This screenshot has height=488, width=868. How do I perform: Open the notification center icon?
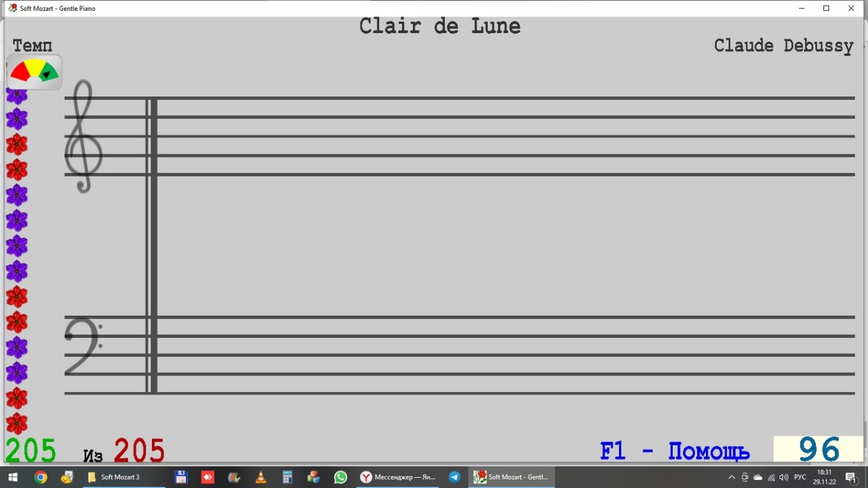851,477
